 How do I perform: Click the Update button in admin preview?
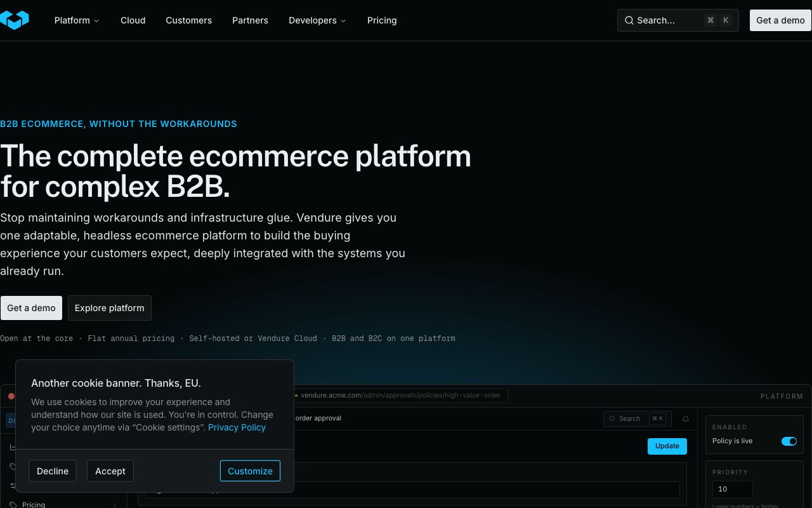point(667,446)
